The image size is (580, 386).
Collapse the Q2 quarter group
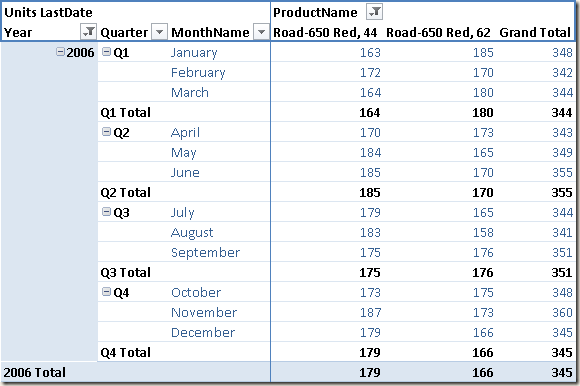click(106, 132)
